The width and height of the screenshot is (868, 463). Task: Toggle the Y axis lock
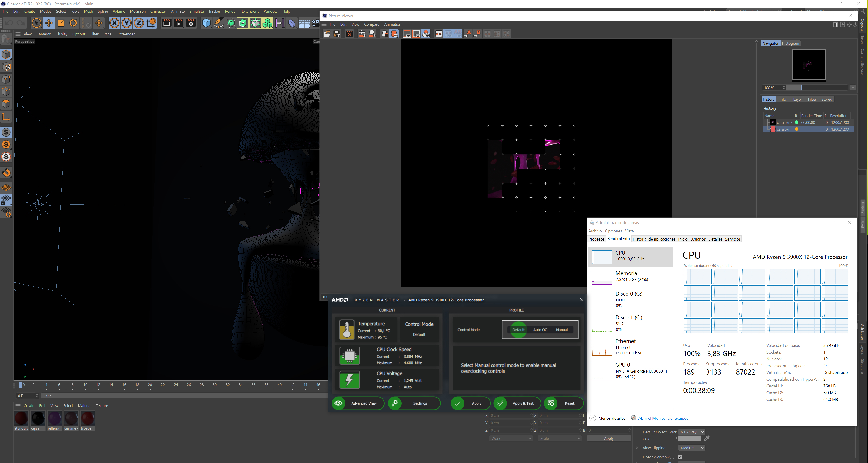[126, 23]
